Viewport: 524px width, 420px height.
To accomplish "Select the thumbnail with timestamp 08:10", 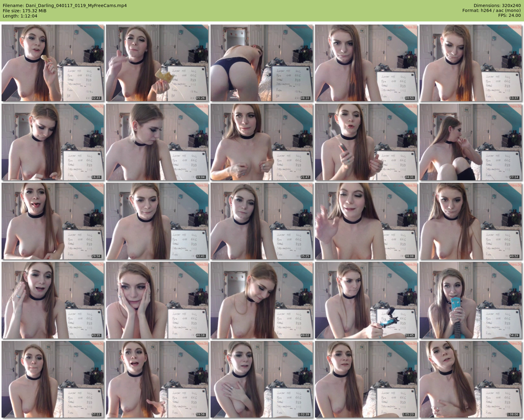I will pos(262,63).
